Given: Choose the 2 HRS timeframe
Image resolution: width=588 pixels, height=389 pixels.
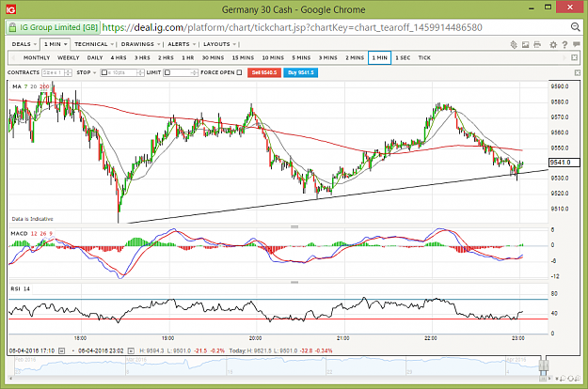Looking at the screenshot, I should pos(166,57).
